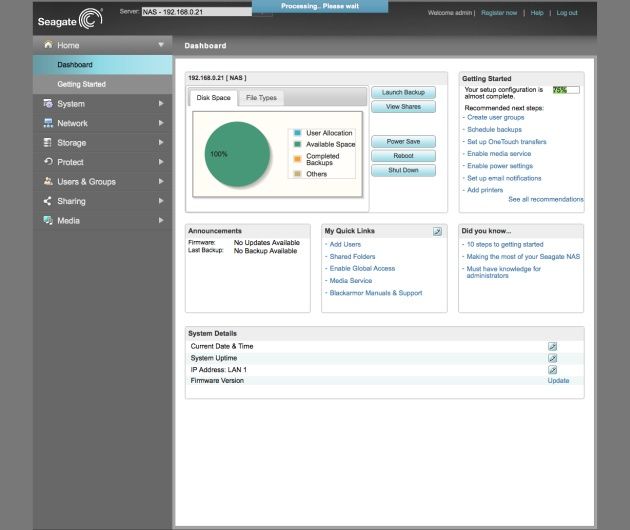Open the Help link

pyautogui.click(x=537, y=13)
